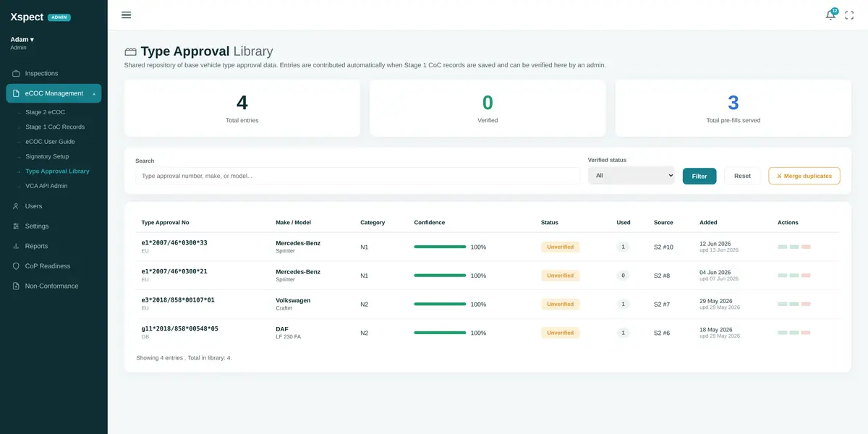This screenshot has height=434, width=868.
Task: Open the eCOC User Guide item
Action: coord(50,142)
